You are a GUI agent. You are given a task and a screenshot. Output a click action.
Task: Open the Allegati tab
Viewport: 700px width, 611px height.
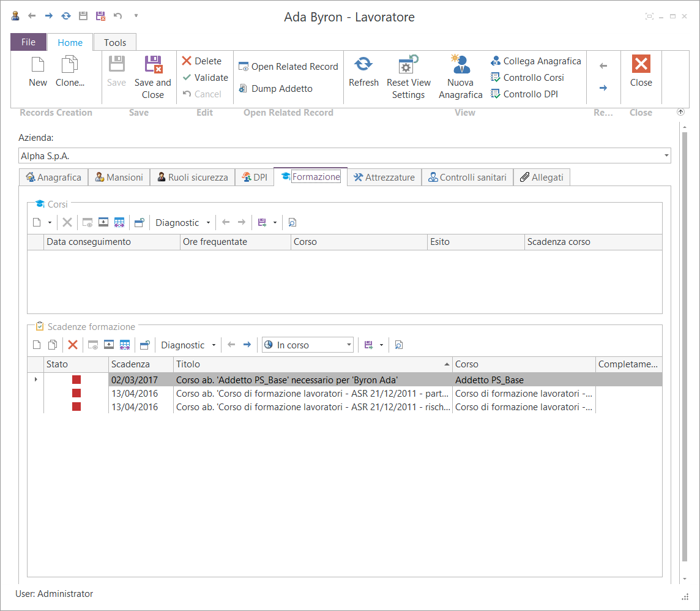click(542, 178)
